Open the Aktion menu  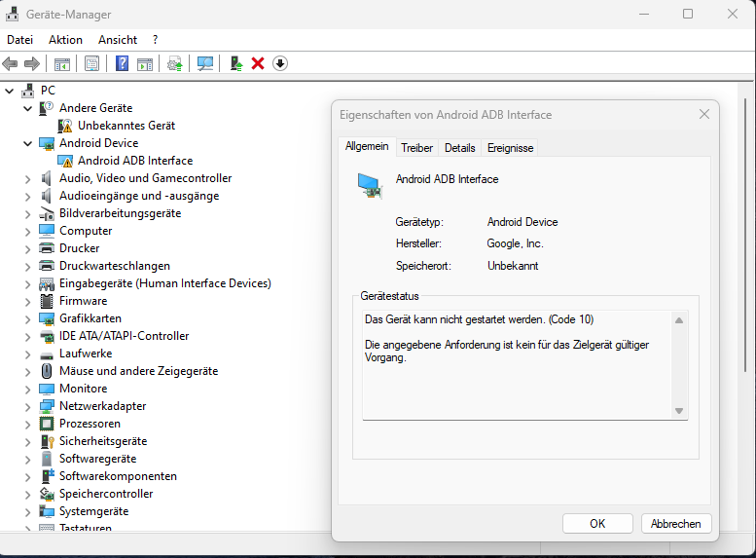65,40
